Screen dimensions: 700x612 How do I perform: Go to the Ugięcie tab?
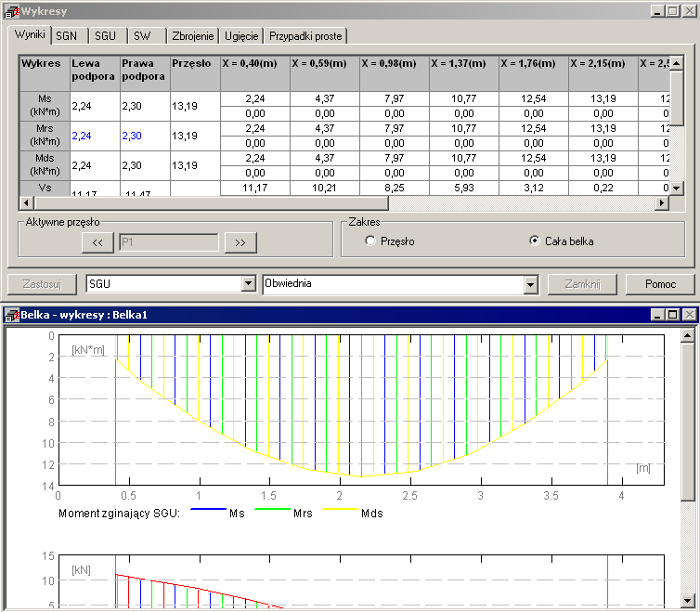pyautogui.click(x=241, y=36)
